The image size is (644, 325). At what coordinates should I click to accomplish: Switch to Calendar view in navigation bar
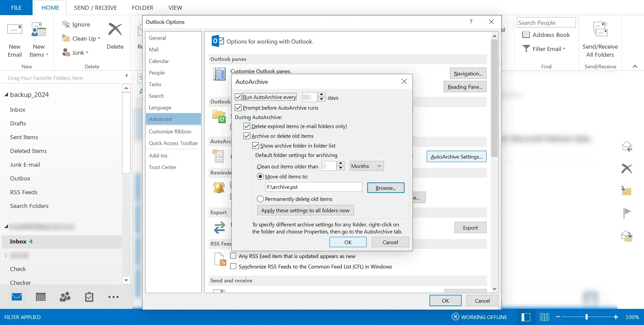click(41, 297)
